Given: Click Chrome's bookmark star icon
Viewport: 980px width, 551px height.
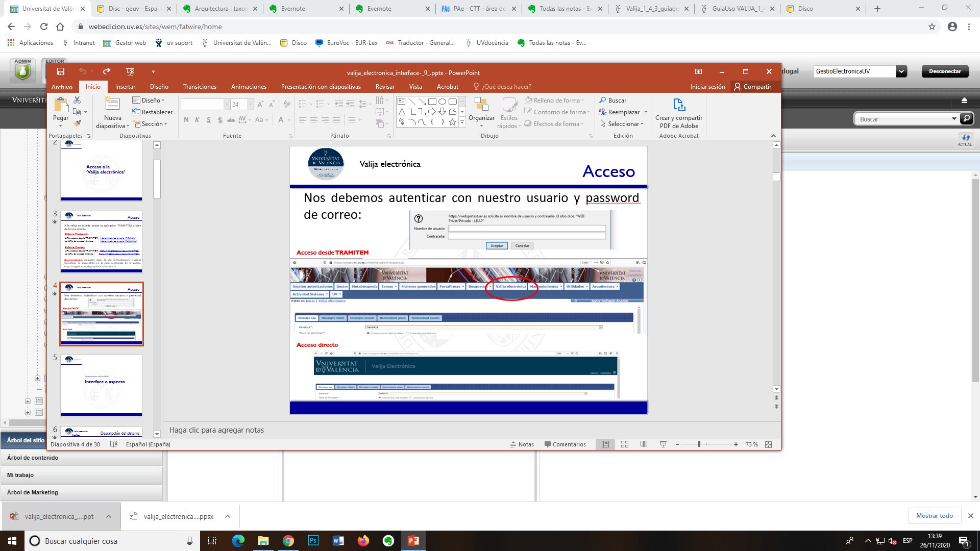Looking at the screenshot, I should 932,27.
